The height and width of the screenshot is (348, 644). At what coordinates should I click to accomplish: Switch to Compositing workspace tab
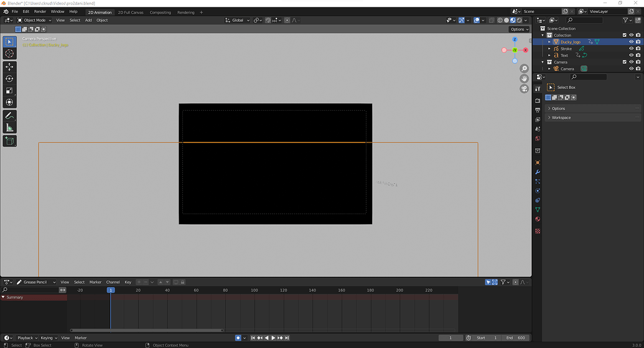click(160, 12)
